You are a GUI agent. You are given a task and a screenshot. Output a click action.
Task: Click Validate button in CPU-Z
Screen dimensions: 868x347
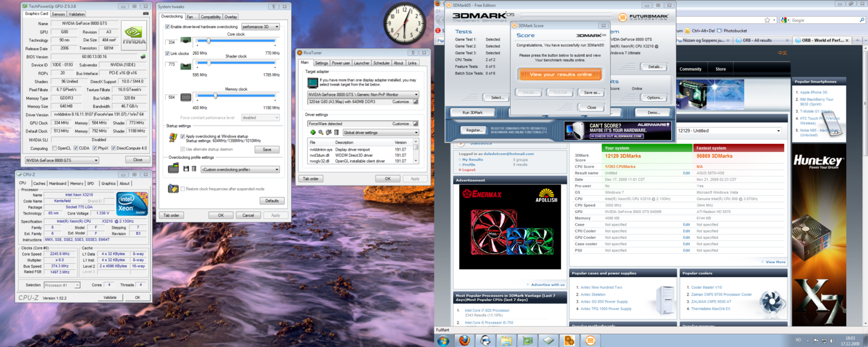click(x=109, y=298)
